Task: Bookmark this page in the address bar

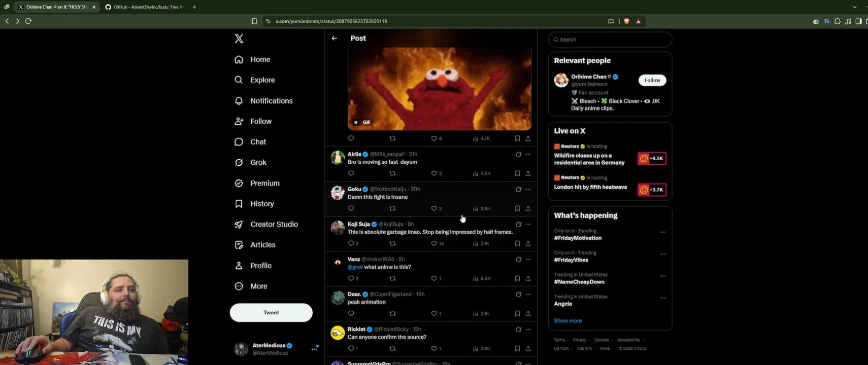Action: pyautogui.click(x=254, y=21)
